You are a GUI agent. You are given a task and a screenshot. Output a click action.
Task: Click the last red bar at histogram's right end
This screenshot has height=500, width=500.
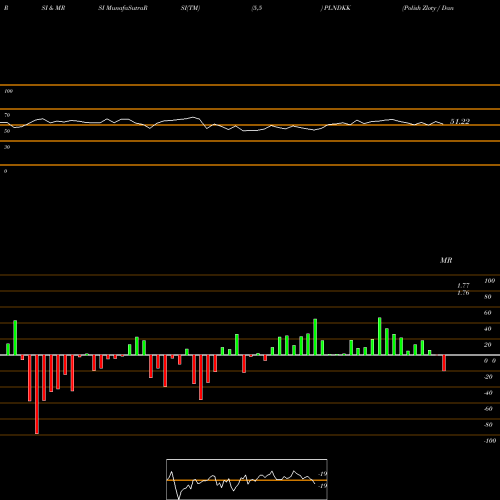(x=444, y=363)
